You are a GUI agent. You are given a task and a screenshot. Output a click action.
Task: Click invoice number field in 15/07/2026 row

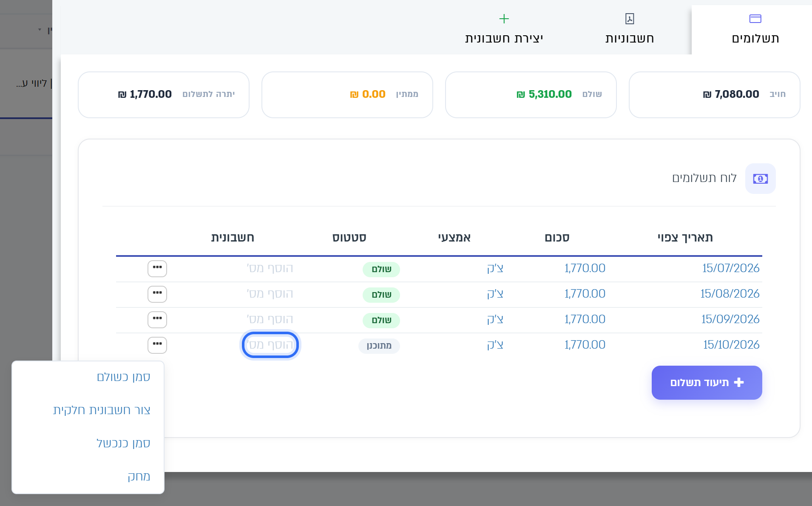[x=270, y=268]
